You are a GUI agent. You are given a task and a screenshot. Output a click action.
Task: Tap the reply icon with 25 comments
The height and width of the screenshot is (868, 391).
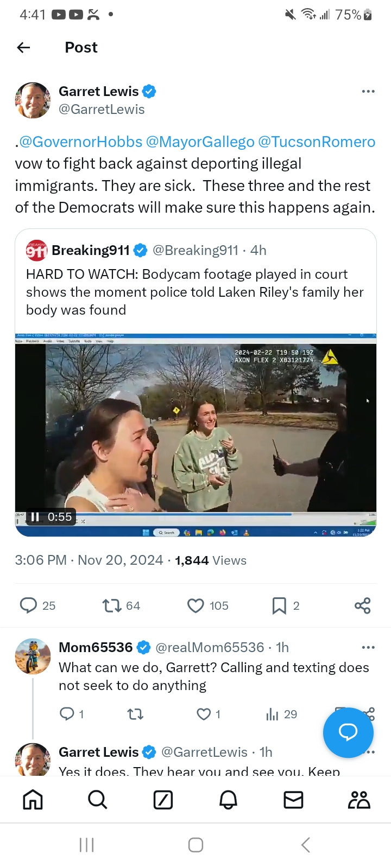(28, 605)
